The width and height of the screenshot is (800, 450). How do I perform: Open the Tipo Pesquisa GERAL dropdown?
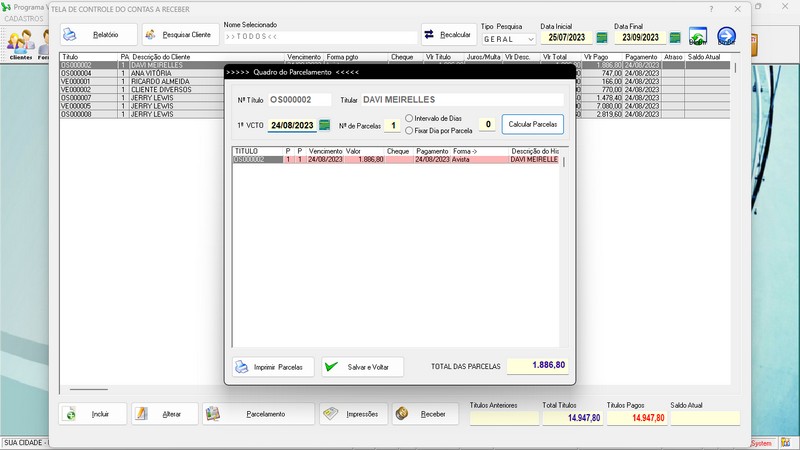[x=509, y=39]
